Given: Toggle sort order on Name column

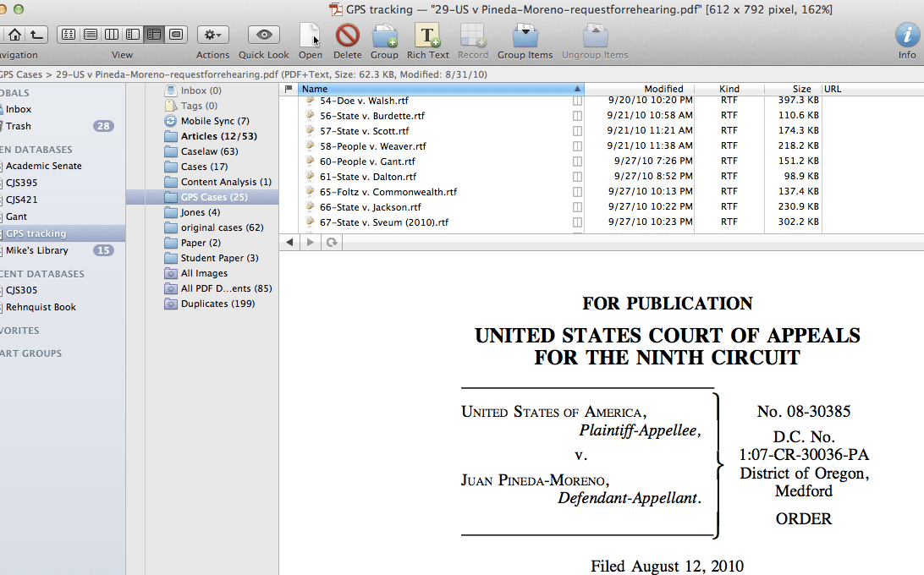Looking at the screenshot, I should [440, 89].
